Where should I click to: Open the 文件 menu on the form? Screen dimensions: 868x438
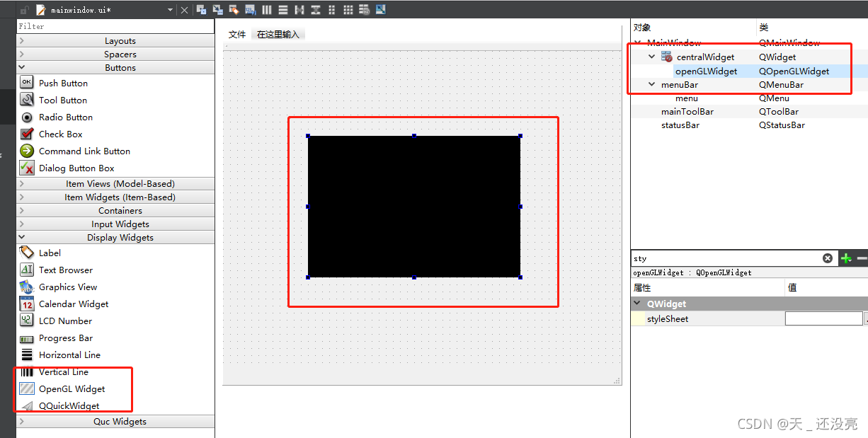(237, 33)
